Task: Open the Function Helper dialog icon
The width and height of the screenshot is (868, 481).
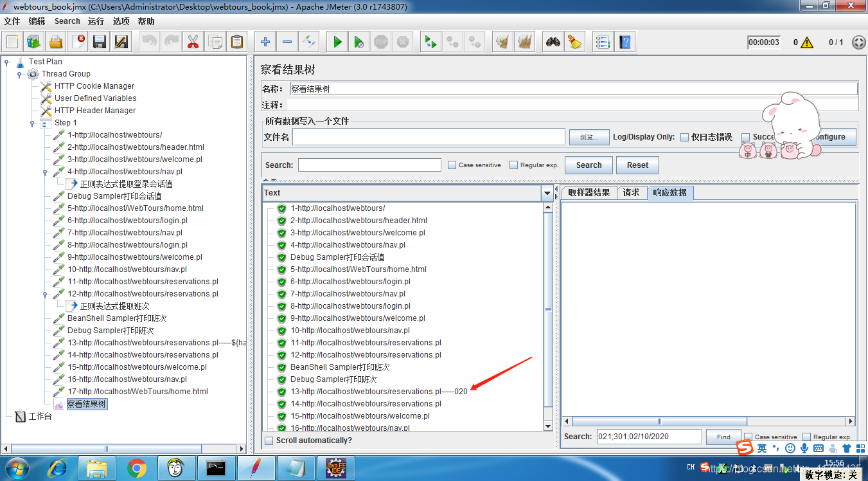Action: click(x=603, y=42)
